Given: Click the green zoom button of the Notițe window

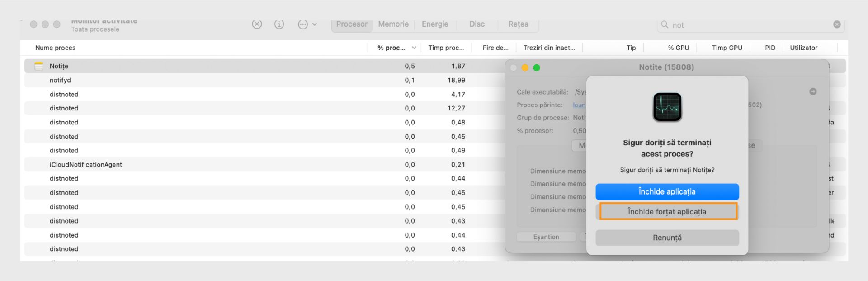Looking at the screenshot, I should 537,67.
